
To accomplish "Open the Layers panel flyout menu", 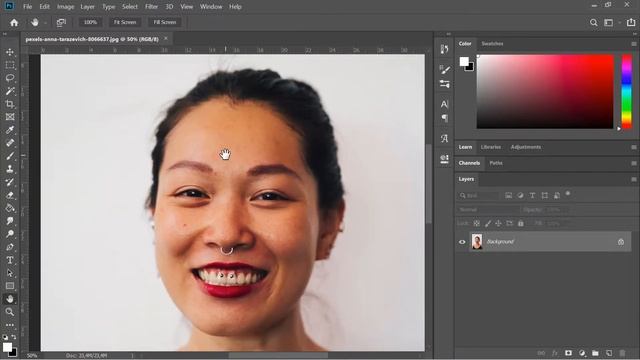I will click(634, 179).
